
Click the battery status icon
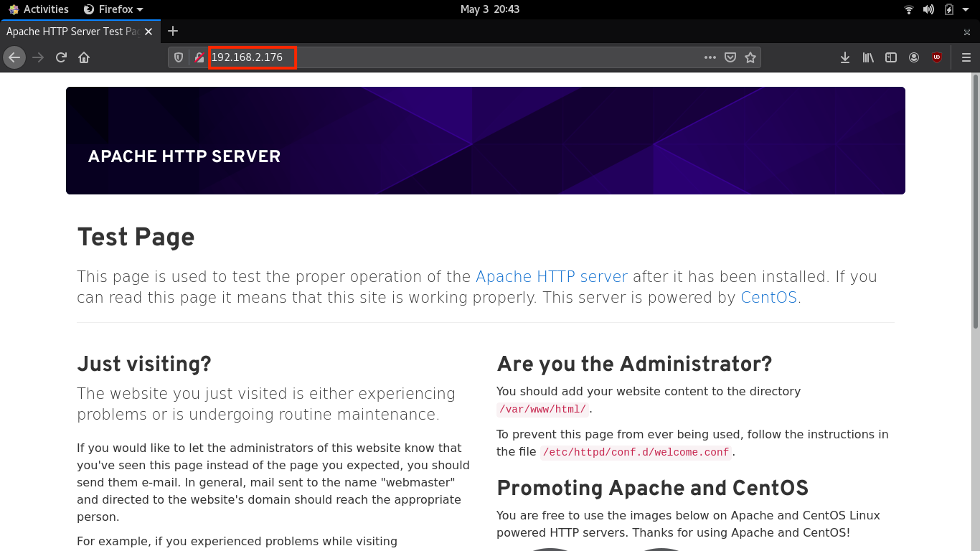949,9
